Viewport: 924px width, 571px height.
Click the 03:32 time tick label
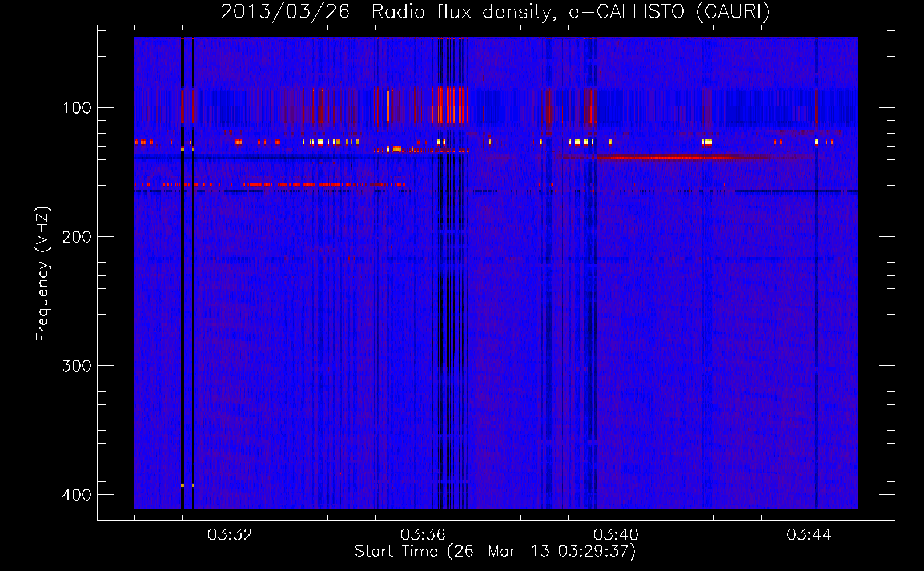[230, 535]
